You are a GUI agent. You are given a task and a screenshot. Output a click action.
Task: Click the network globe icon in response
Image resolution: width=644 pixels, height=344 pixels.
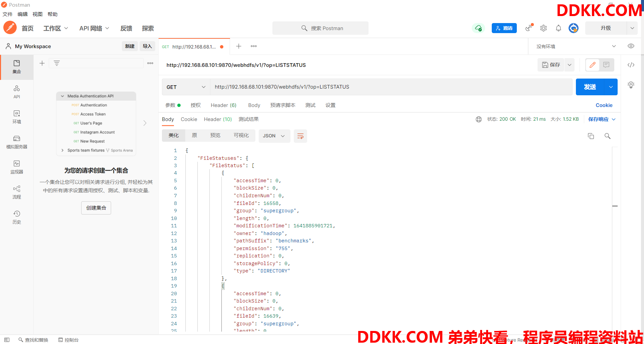479,119
